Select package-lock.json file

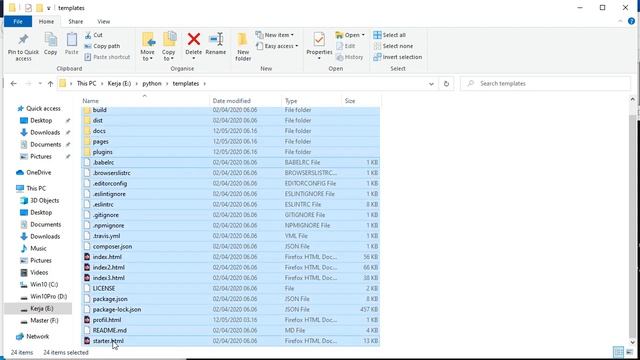coord(231,310)
